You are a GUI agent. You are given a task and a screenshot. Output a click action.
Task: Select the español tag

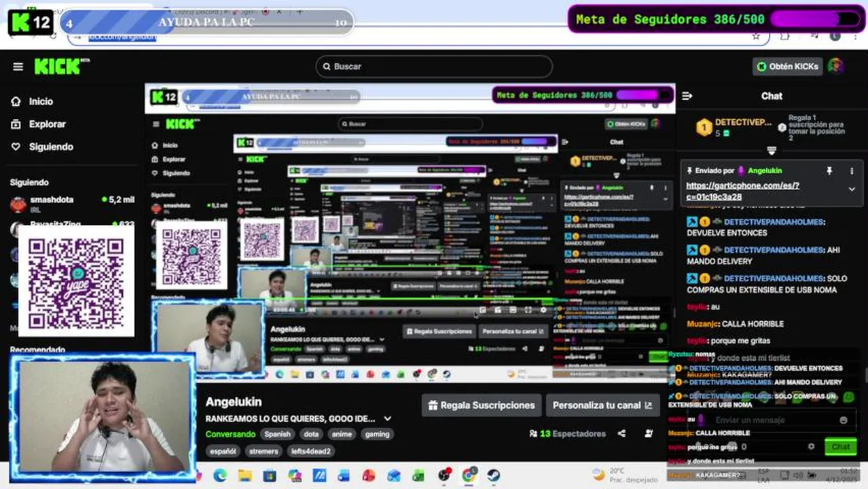coord(223,451)
